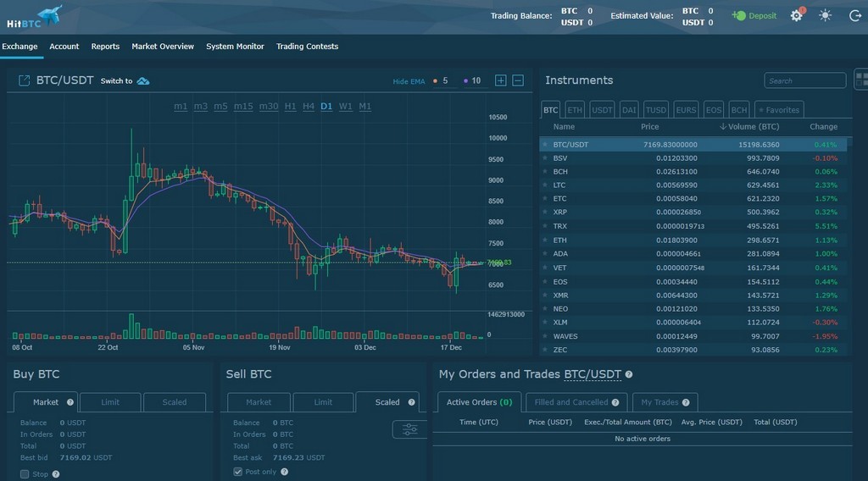Click the logout arrow icon
The image size is (868, 481).
point(854,16)
